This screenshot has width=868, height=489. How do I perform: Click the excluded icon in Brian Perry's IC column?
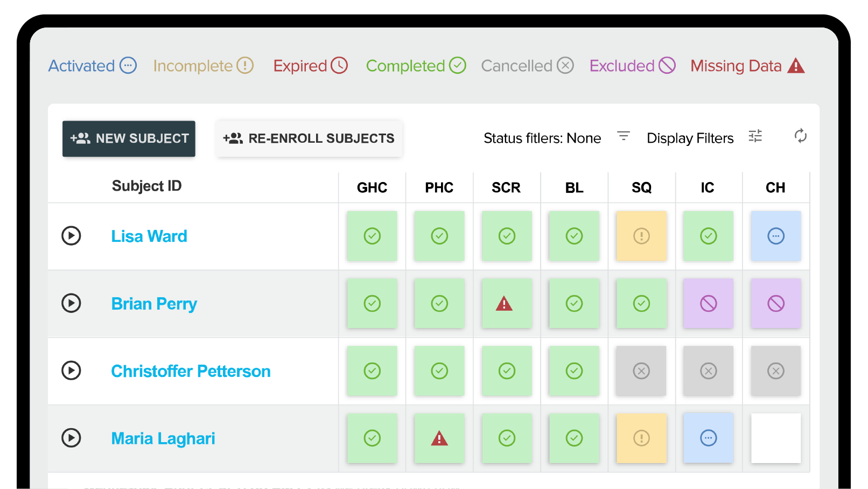pyautogui.click(x=708, y=303)
